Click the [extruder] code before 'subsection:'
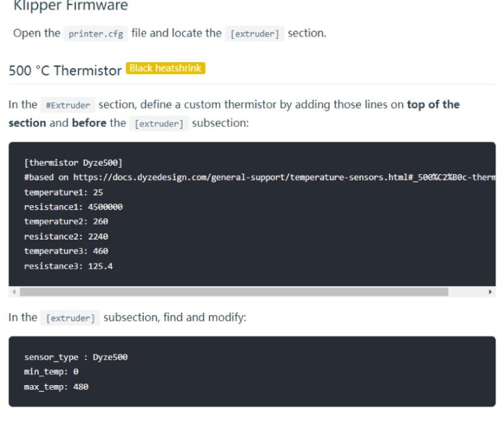Image resolution: width=504 pixels, height=429 pixels. pyautogui.click(x=159, y=124)
